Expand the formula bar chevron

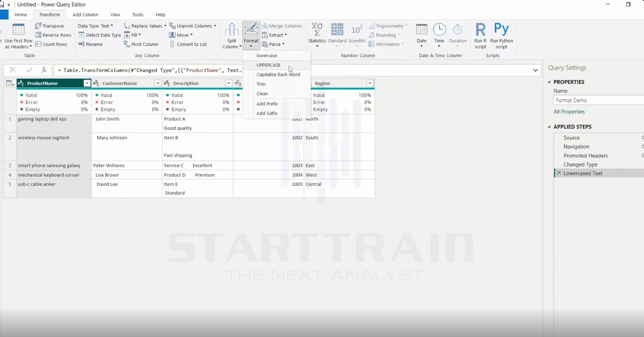click(535, 70)
